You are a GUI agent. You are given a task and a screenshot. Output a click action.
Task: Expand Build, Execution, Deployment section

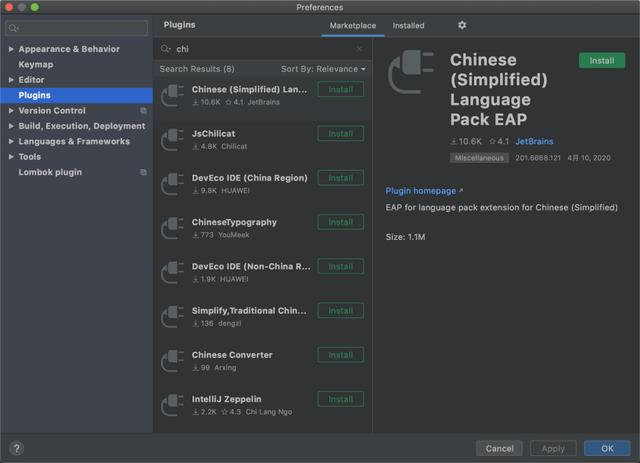[x=11, y=126]
